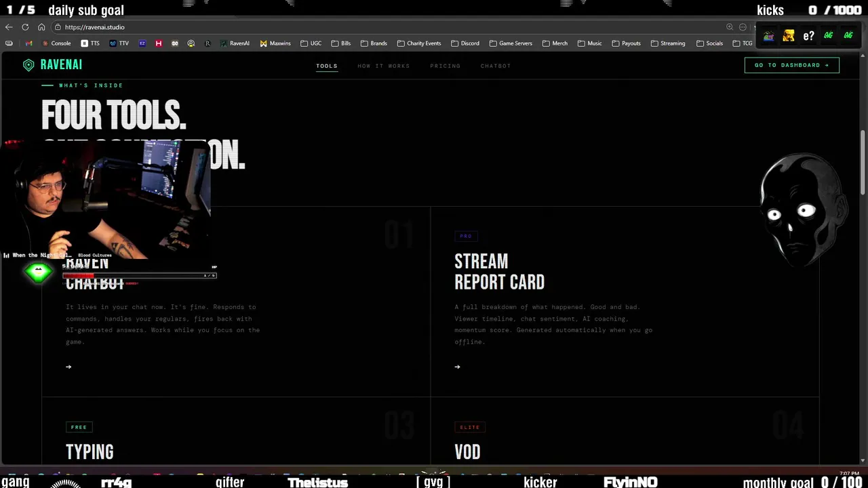The image size is (868, 488).
Task: Click the GO TO DASHBOARD button
Action: click(x=791, y=65)
